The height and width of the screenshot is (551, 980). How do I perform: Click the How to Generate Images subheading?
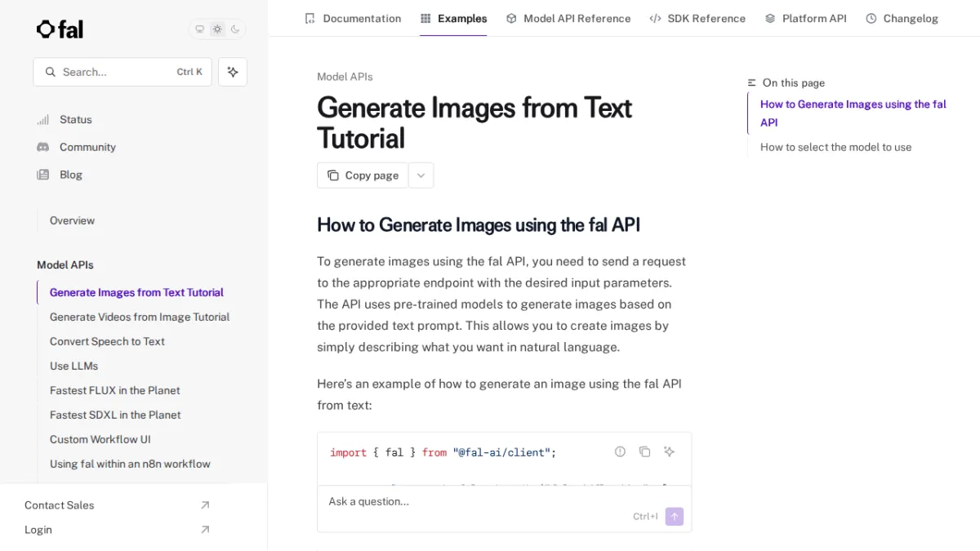(x=479, y=225)
